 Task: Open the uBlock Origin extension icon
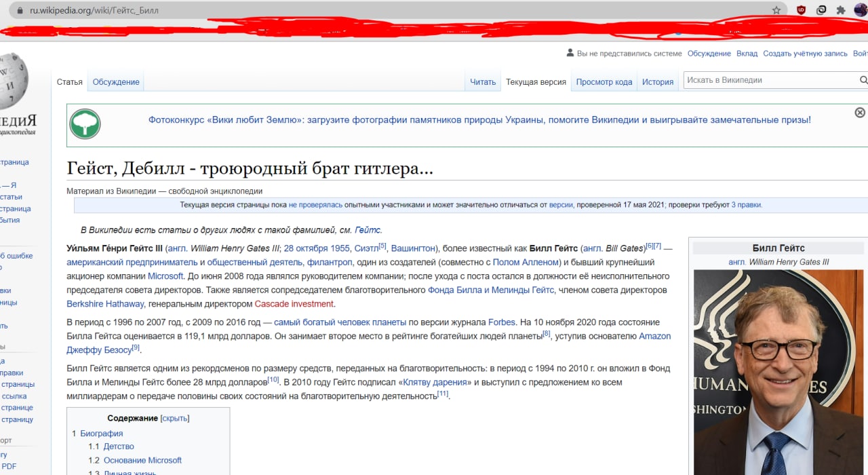coord(802,10)
